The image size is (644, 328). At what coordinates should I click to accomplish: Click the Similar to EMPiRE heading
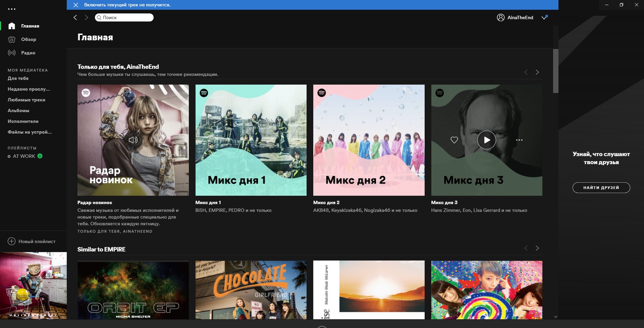101,249
